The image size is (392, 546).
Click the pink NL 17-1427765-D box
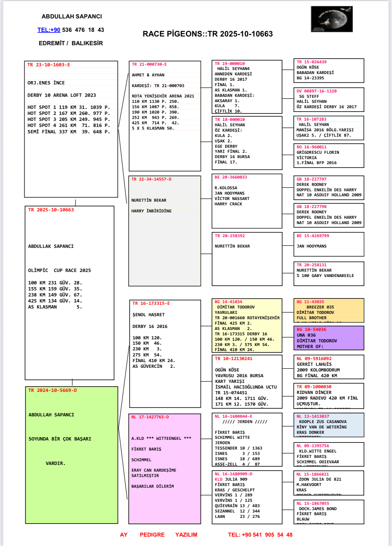coord(165,469)
